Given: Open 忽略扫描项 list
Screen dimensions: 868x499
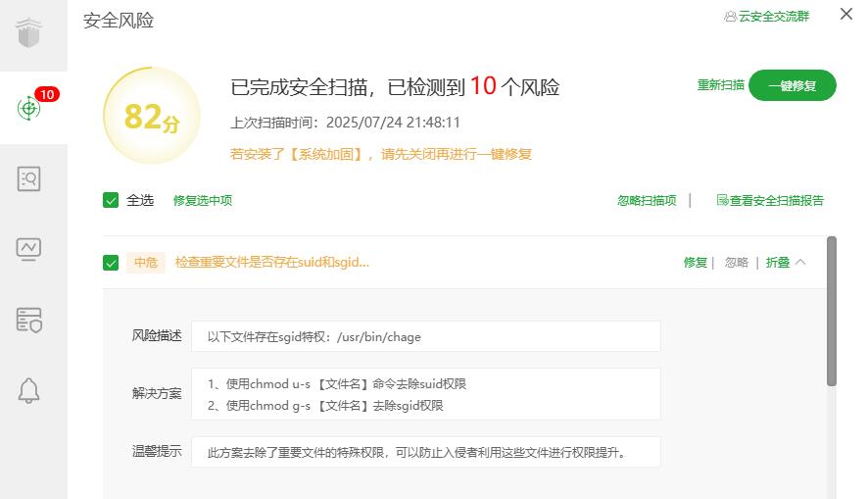Looking at the screenshot, I should click(647, 201).
